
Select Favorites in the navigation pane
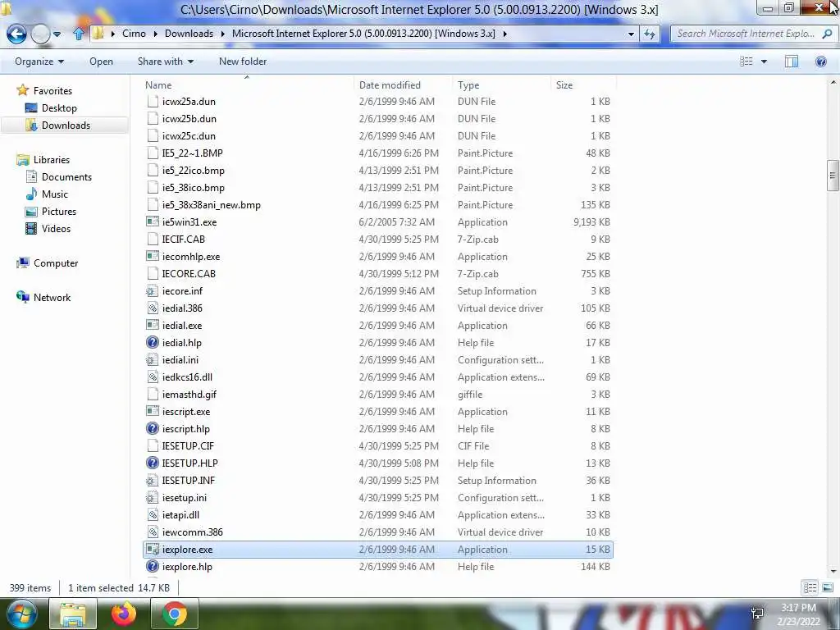point(52,90)
